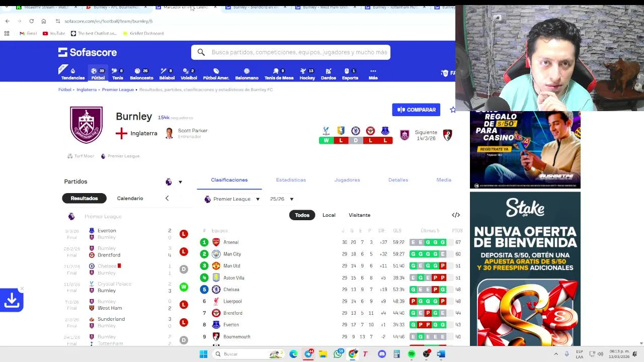Open Discord from the taskbar

pyautogui.click(x=382, y=354)
